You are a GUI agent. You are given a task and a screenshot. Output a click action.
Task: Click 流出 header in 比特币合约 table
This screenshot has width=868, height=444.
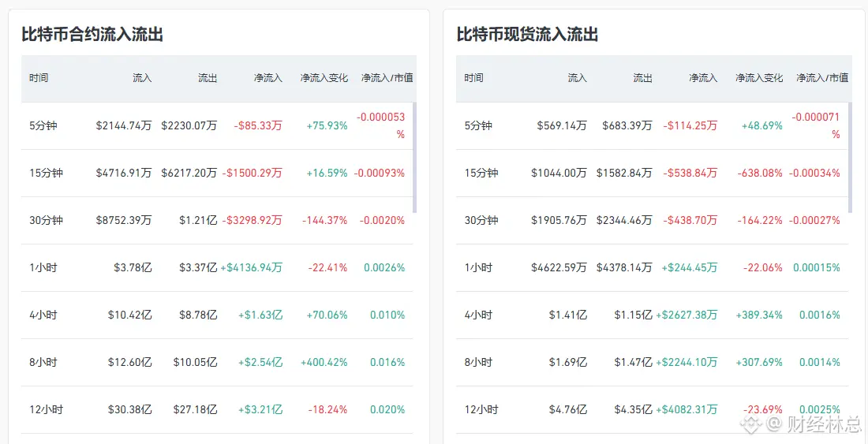(208, 78)
